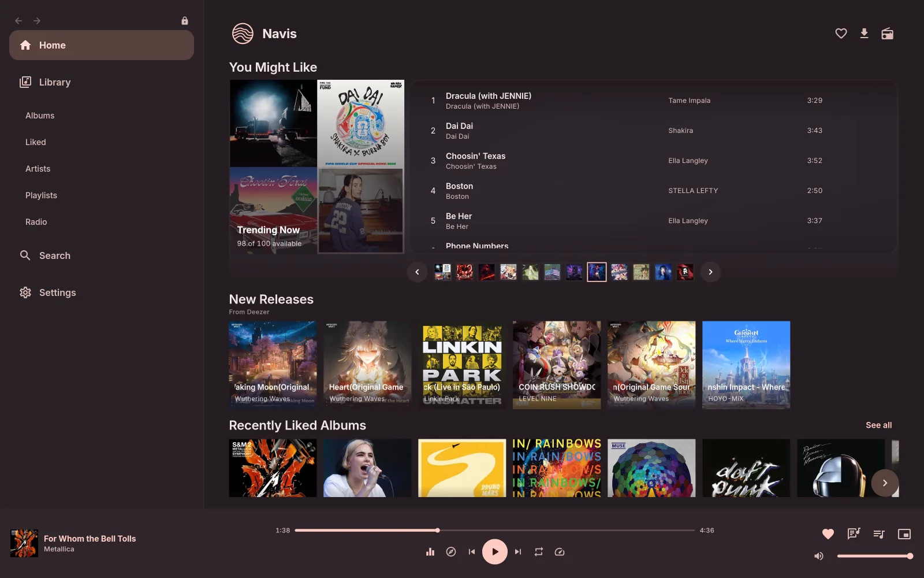Open Waking Moon Wuthering Waves album
Viewport: 924px width, 578px height.
(273, 365)
